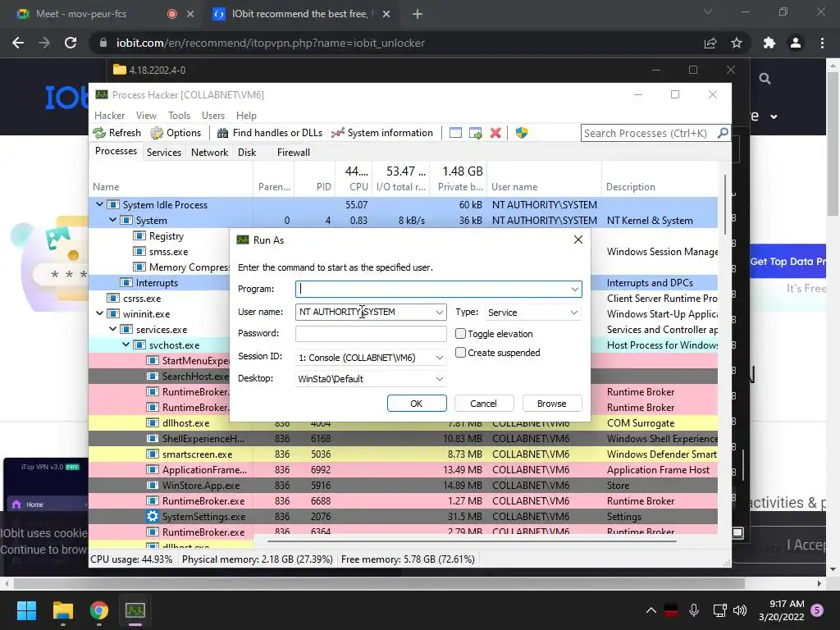Collapse the svchost.exe tree node
The width and height of the screenshot is (840, 630).
point(126,345)
